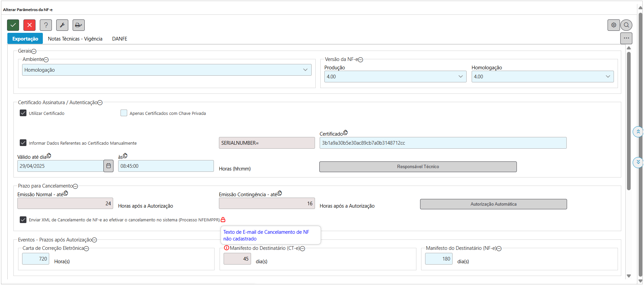Click the Autorização Automática button

click(493, 204)
